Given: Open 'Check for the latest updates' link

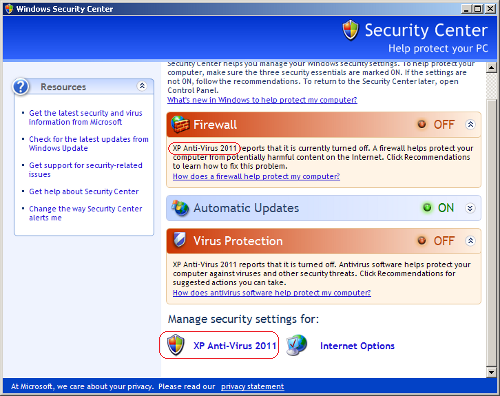Looking at the screenshot, I should click(89, 143).
